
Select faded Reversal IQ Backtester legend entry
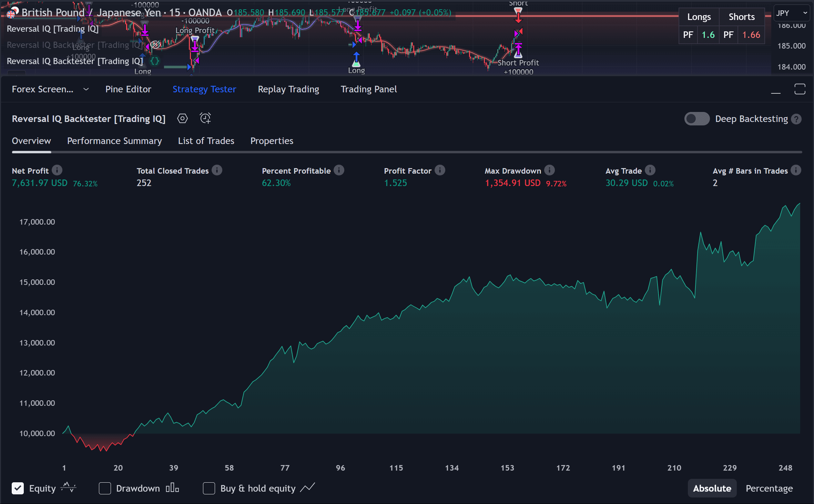pos(75,45)
